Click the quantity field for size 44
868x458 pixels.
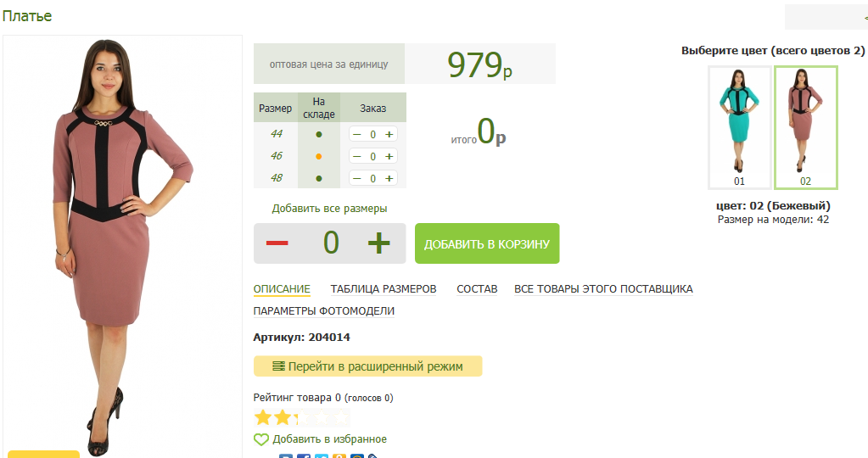pyautogui.click(x=373, y=134)
